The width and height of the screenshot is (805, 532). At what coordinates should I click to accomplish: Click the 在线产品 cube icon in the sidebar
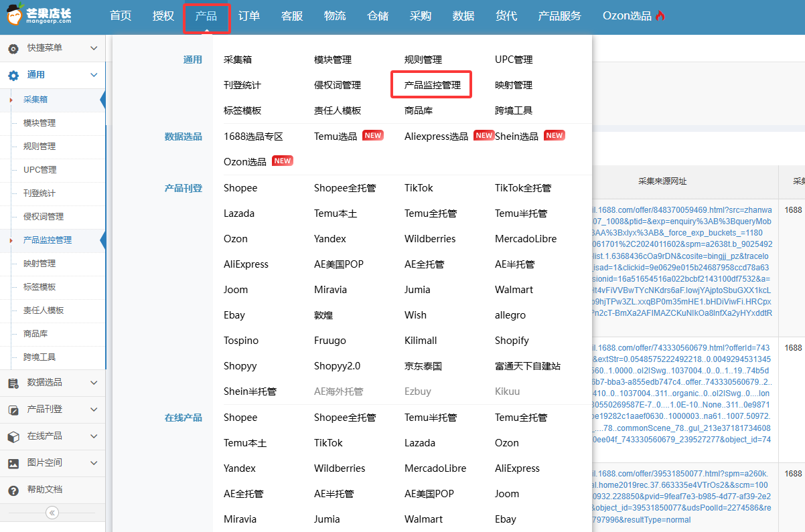click(13, 436)
